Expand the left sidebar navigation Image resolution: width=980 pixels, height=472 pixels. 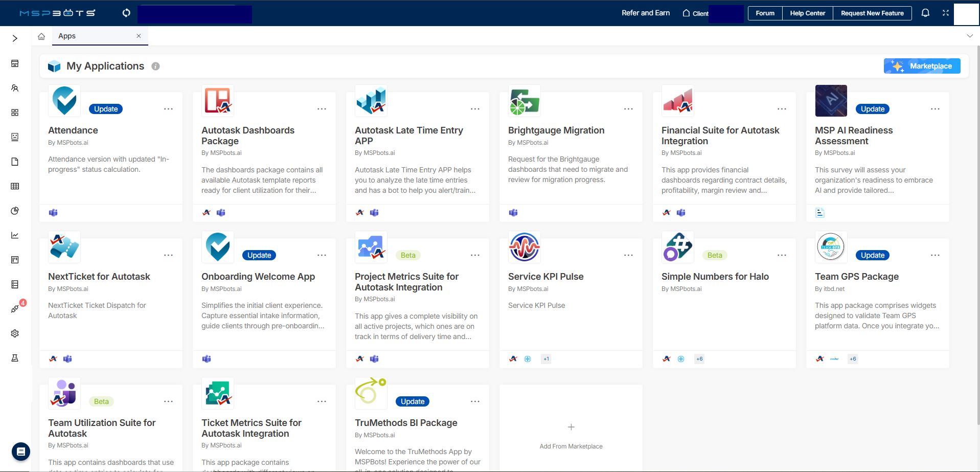tap(15, 38)
